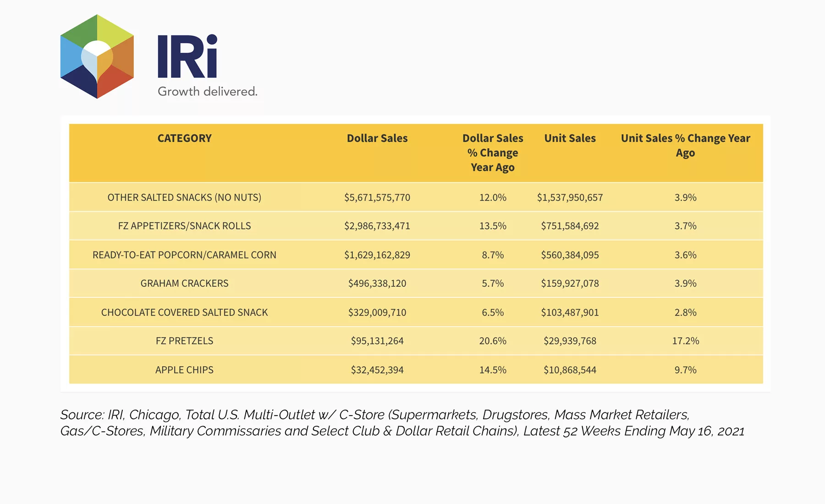Click Dollar Sales % Change Year Ago header
The height and width of the screenshot is (504, 825).
493,153
